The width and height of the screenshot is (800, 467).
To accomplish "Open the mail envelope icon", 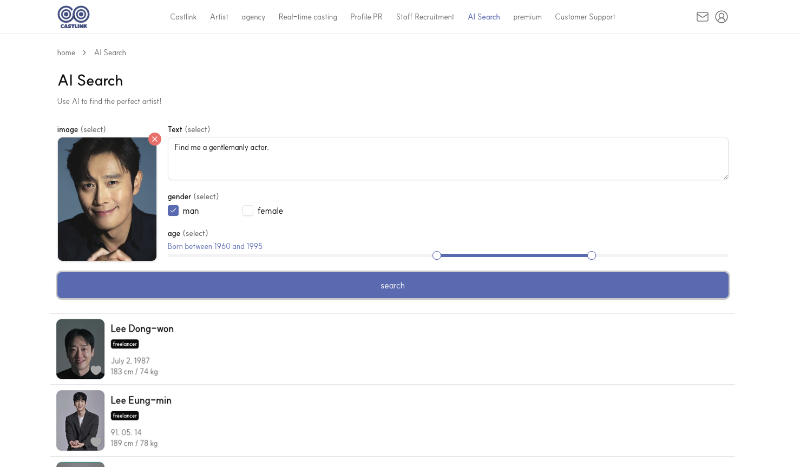I will click(703, 17).
